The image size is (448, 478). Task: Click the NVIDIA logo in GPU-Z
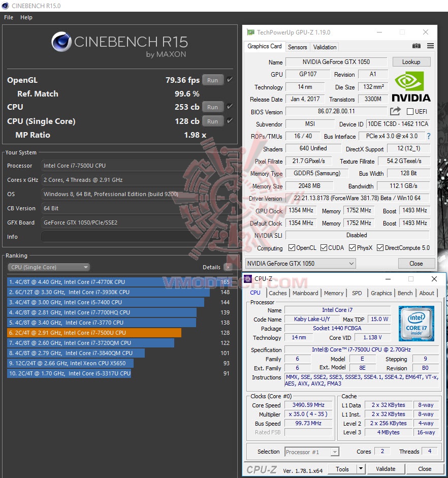(x=410, y=87)
